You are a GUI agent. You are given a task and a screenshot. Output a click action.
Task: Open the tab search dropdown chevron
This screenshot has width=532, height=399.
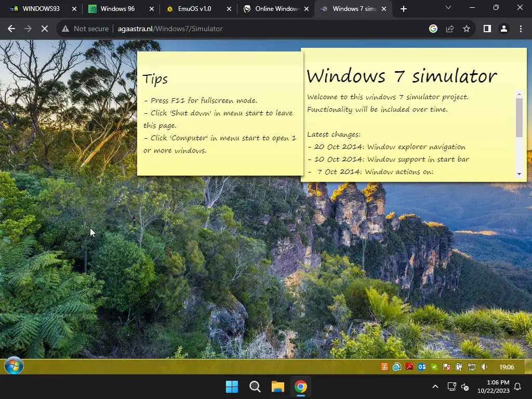[x=448, y=7]
